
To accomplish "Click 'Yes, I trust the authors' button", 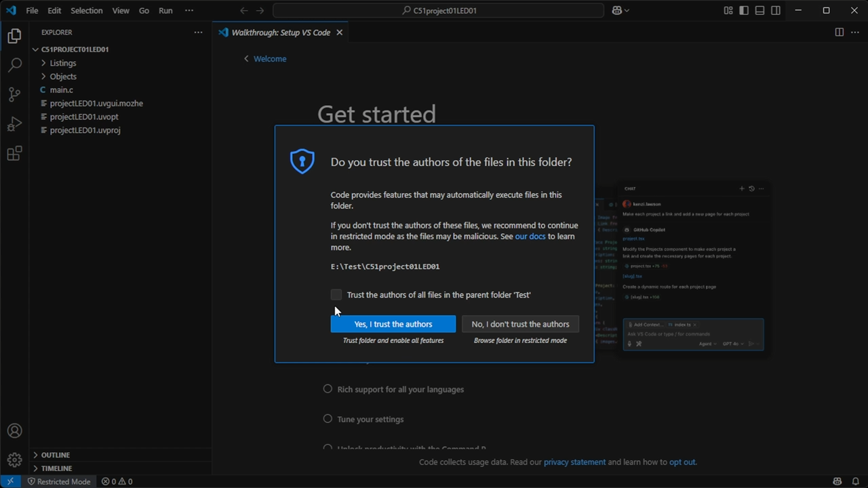I will click(393, 324).
